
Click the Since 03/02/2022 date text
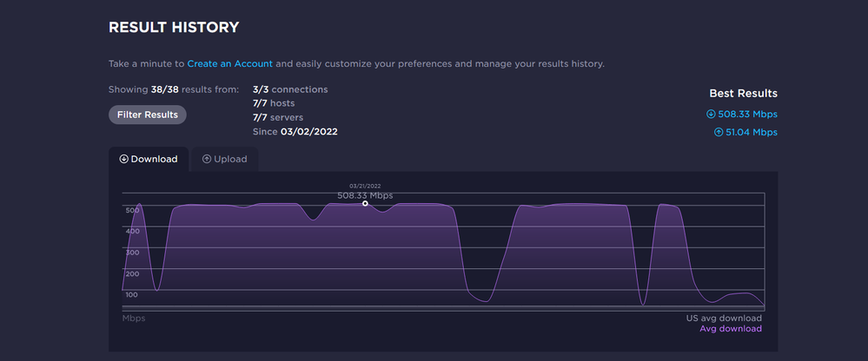click(295, 132)
